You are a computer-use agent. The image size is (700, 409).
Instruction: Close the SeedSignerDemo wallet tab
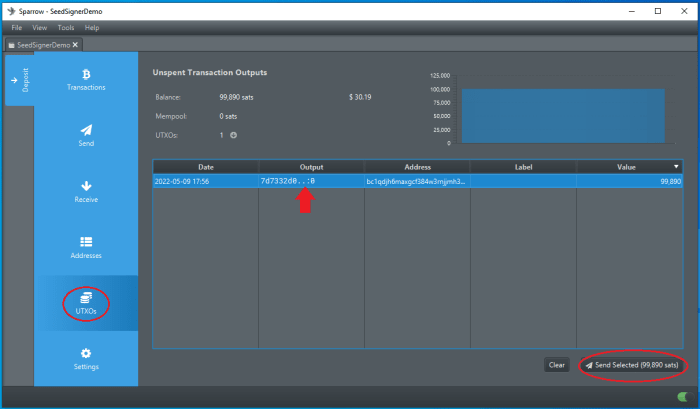point(75,45)
